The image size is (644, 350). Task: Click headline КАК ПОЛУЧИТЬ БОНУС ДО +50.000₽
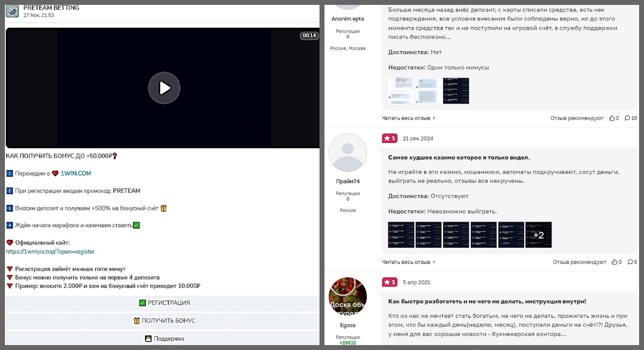(61, 156)
